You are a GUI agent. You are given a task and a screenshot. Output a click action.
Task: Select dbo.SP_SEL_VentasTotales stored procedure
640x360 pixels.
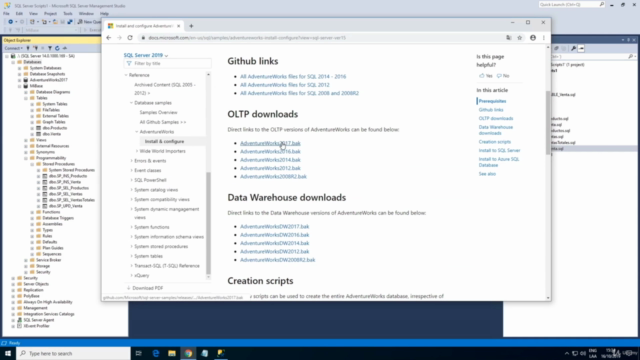pos(71,200)
